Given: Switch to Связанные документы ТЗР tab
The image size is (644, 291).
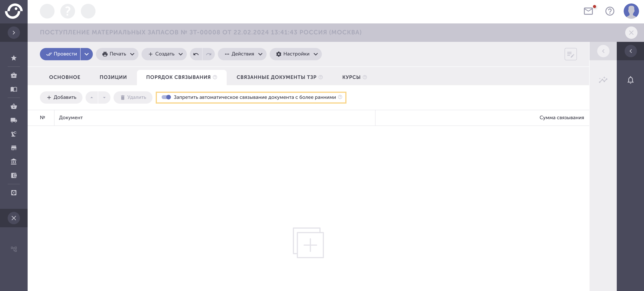Looking at the screenshot, I should [x=279, y=77].
